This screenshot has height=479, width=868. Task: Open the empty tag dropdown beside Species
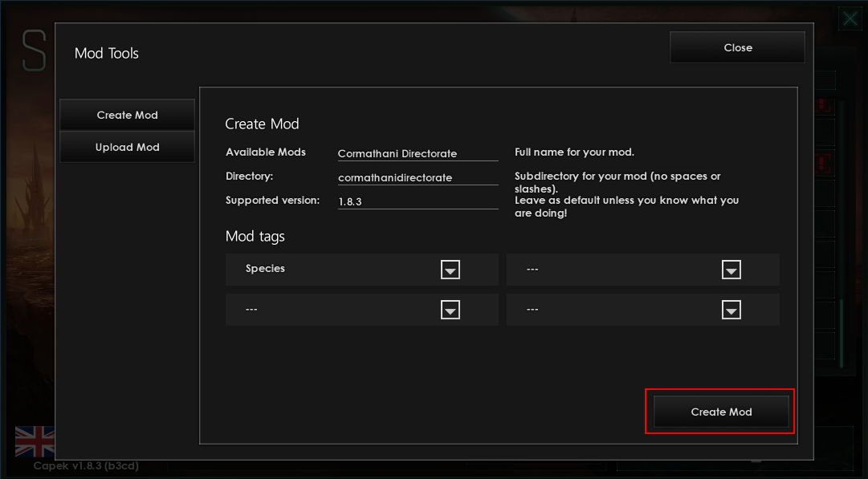click(x=731, y=270)
